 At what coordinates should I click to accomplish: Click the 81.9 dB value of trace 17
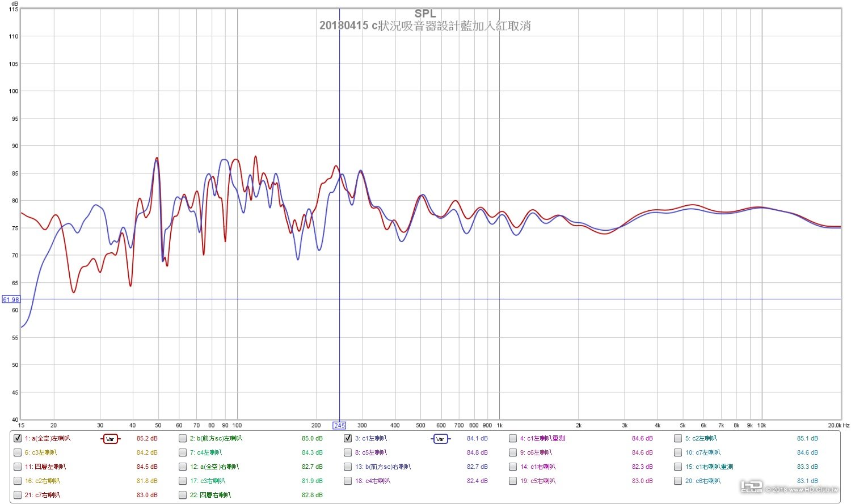click(x=312, y=481)
